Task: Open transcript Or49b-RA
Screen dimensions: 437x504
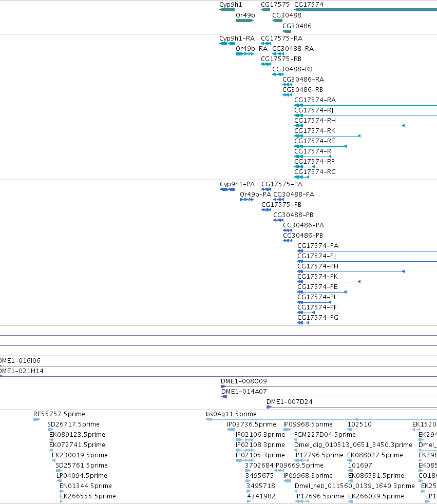Action: point(252,49)
